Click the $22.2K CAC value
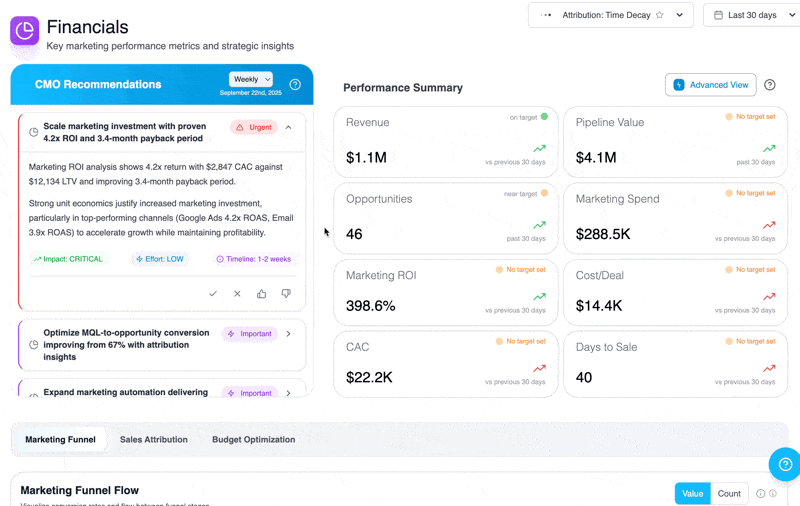Viewport: 800px width, 506px height. coord(369,377)
